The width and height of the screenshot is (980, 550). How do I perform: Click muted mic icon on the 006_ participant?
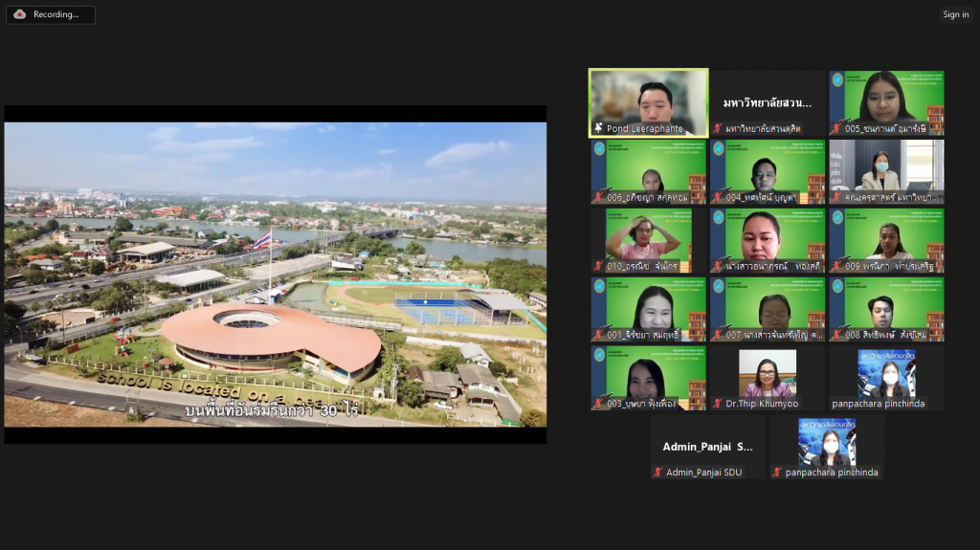(x=597, y=197)
